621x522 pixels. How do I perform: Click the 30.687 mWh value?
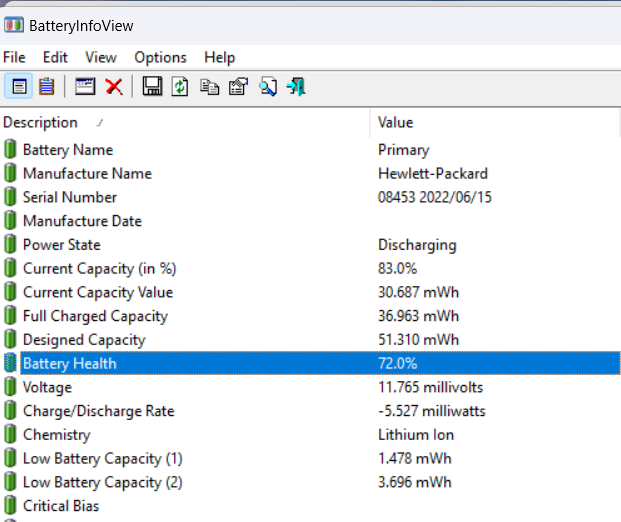(418, 292)
